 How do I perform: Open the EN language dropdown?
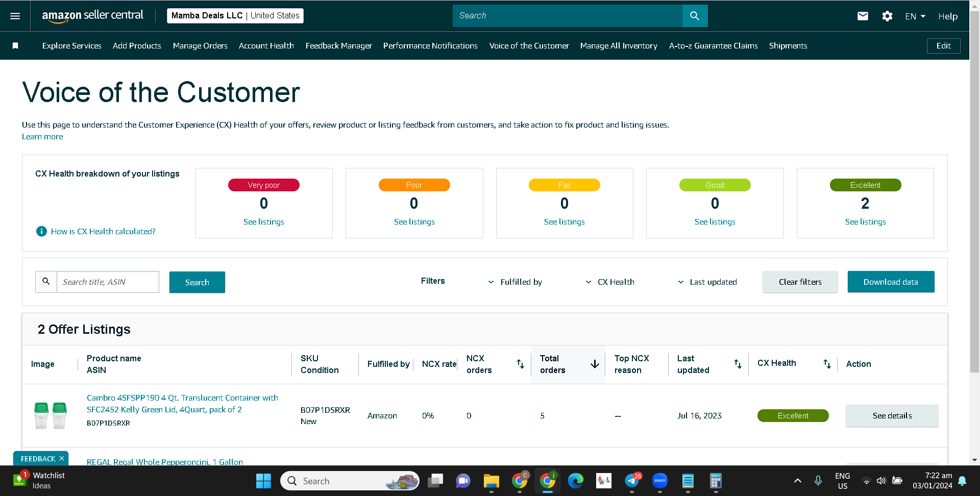[915, 16]
